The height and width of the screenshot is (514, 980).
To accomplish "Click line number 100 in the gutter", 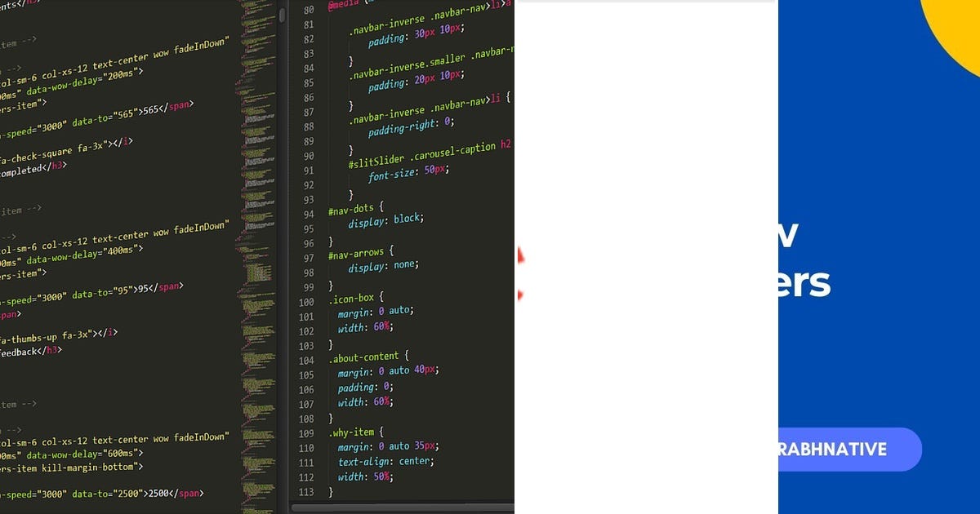I will click(x=306, y=302).
